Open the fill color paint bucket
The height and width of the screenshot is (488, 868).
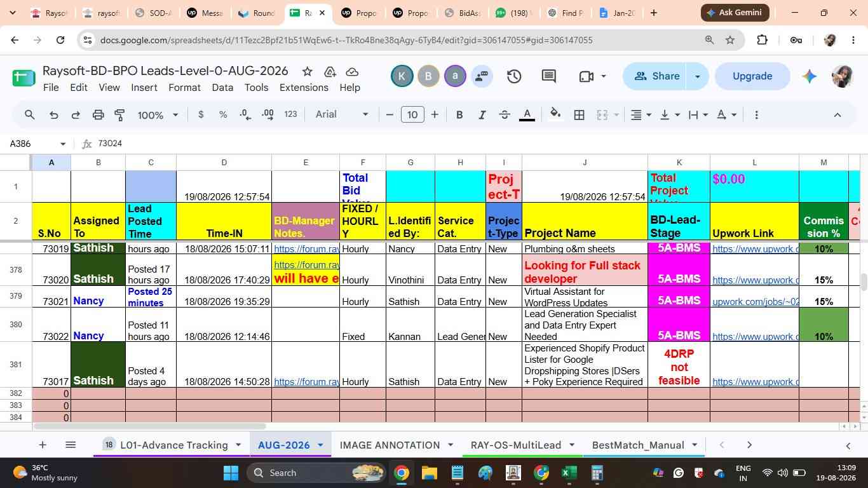(x=555, y=114)
